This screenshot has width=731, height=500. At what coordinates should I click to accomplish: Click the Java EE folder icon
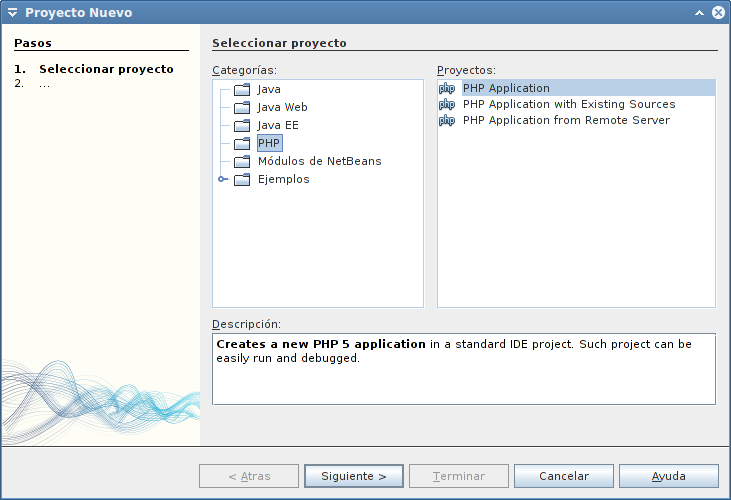tap(242, 125)
